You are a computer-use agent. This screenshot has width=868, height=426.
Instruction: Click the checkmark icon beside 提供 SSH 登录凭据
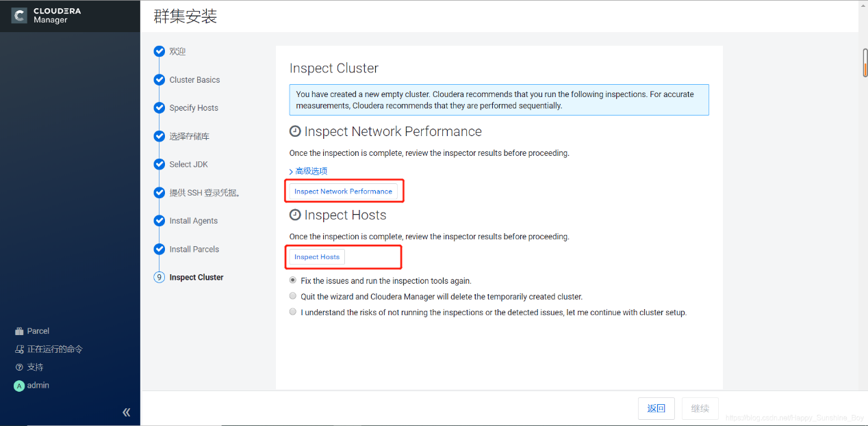click(x=159, y=193)
